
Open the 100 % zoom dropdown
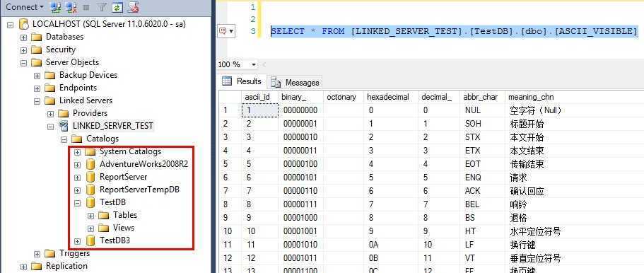(x=253, y=65)
